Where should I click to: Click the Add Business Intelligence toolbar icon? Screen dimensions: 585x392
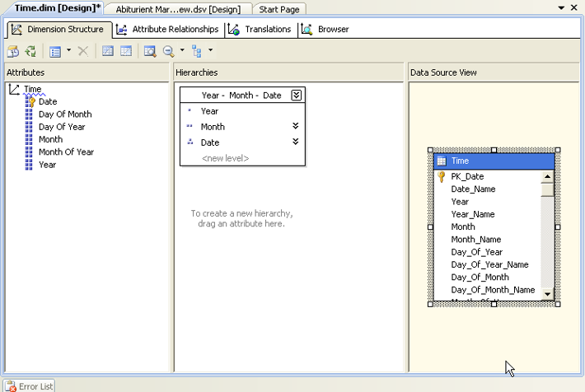click(x=14, y=51)
